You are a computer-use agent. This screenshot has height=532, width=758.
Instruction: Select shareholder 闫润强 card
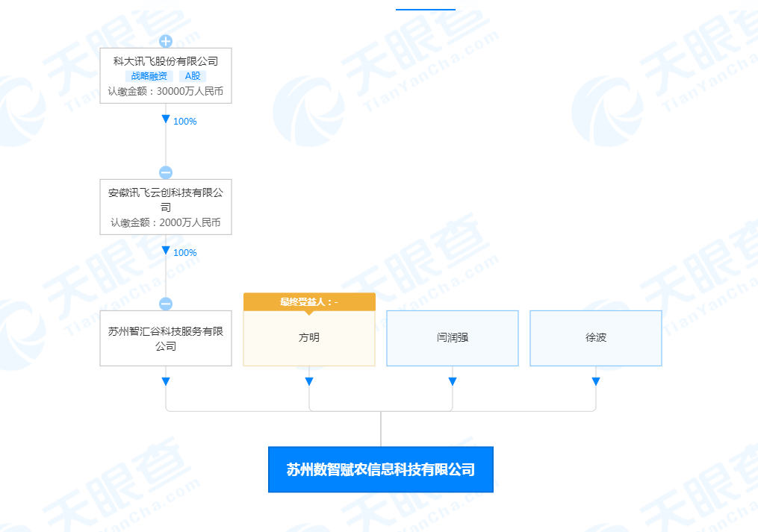pyautogui.click(x=453, y=338)
